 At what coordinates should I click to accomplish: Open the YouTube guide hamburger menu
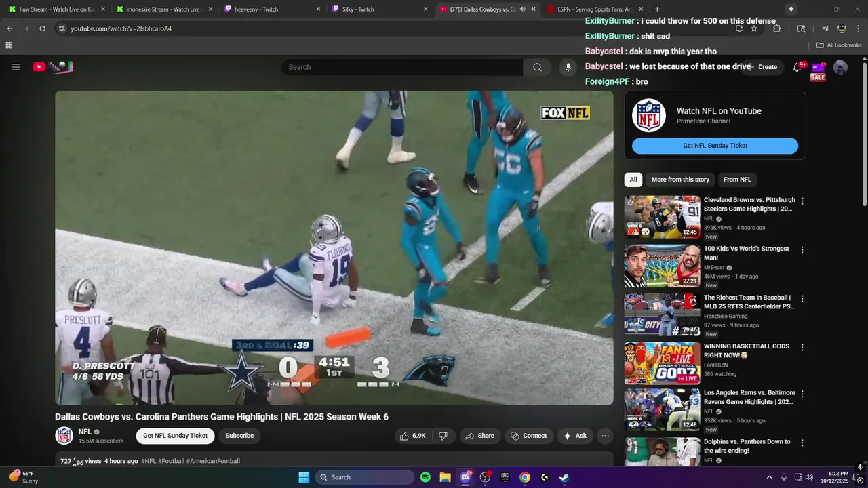point(16,67)
